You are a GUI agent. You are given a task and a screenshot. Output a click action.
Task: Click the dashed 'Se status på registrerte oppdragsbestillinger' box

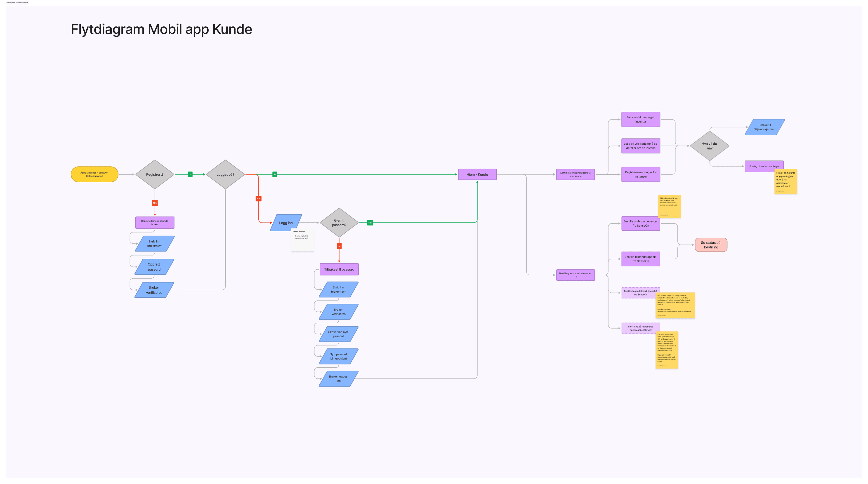[x=641, y=328]
